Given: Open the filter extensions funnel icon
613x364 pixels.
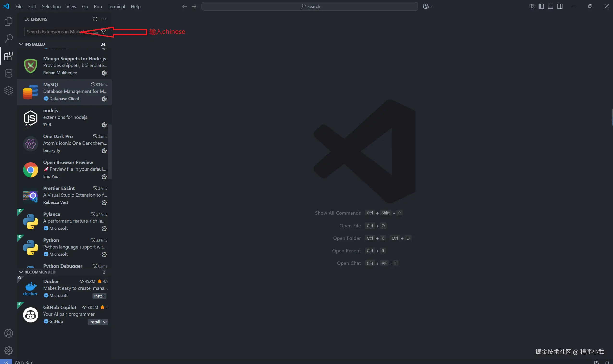Looking at the screenshot, I should 104,32.
